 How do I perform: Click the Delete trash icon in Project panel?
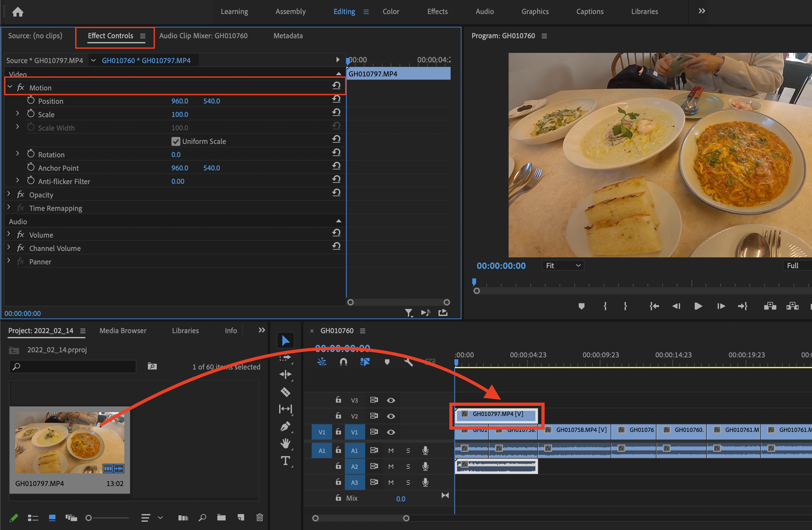(x=259, y=517)
